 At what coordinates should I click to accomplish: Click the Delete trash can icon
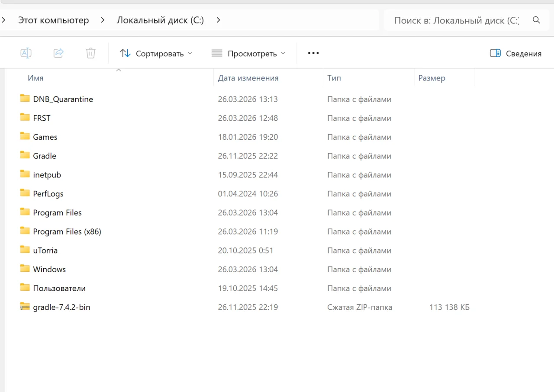coord(90,53)
